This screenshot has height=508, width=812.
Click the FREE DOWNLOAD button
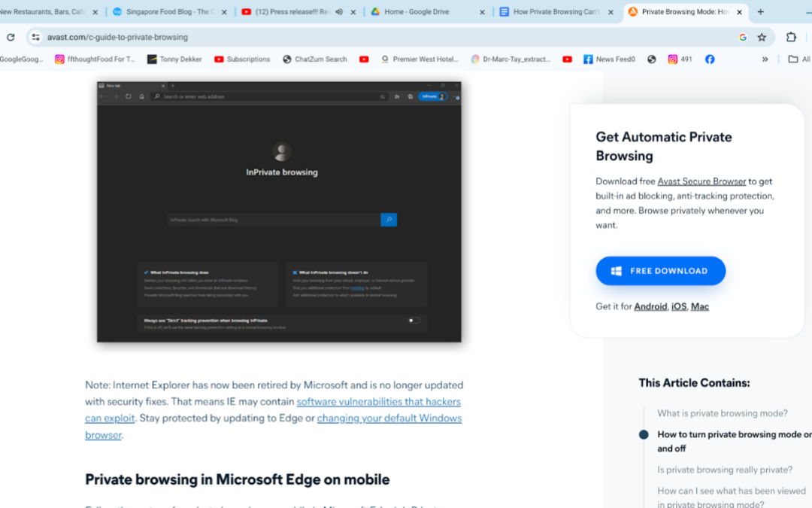pyautogui.click(x=660, y=270)
